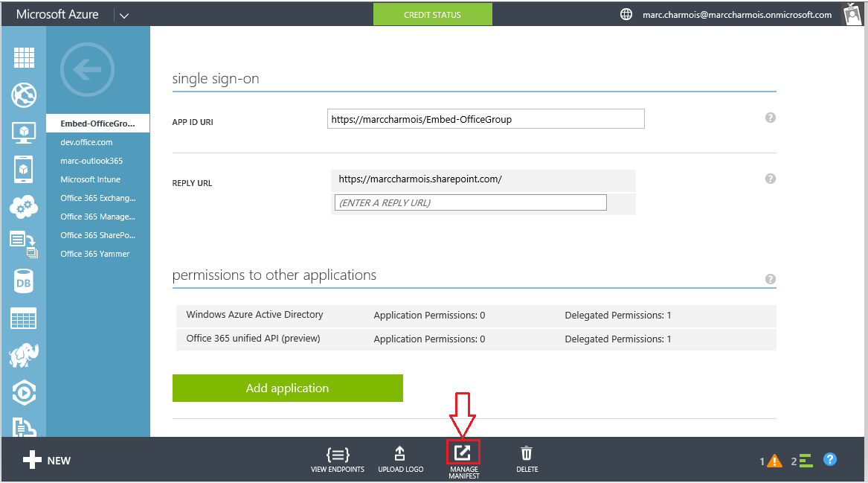The height and width of the screenshot is (483, 868).
Task: Select Office 365 Exchang... application
Action: point(98,198)
